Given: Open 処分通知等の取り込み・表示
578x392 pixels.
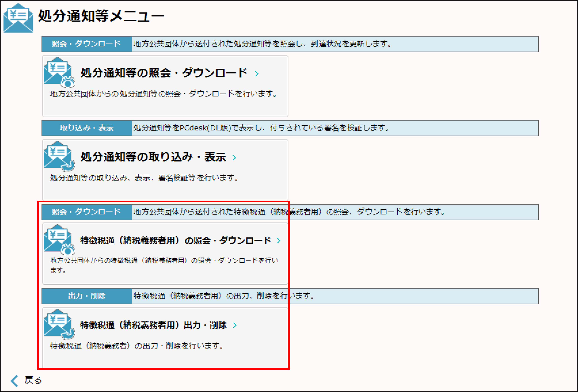Looking at the screenshot, I should [165, 170].
